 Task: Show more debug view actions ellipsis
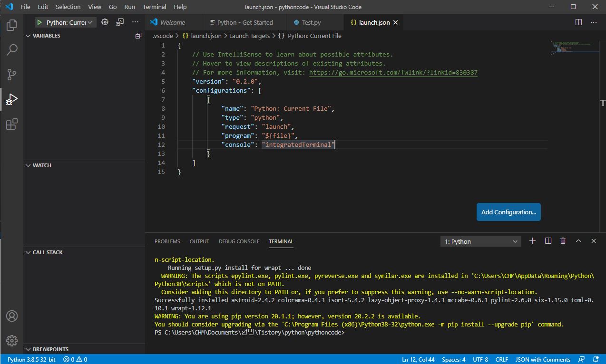(135, 22)
